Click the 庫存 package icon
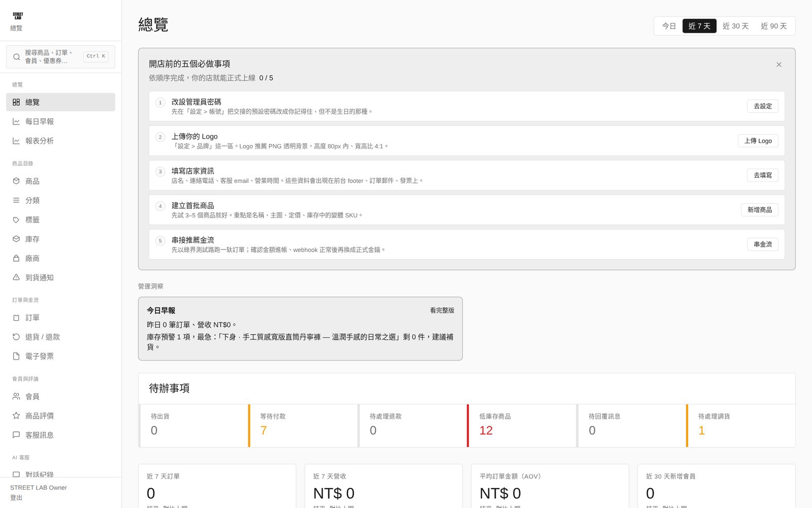Viewport: 812px width, 508px height. pos(16,239)
